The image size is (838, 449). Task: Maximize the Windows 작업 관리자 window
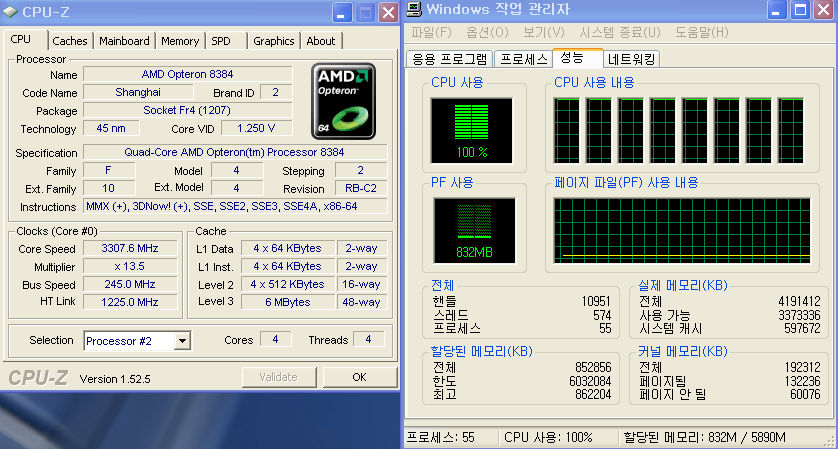(800, 11)
